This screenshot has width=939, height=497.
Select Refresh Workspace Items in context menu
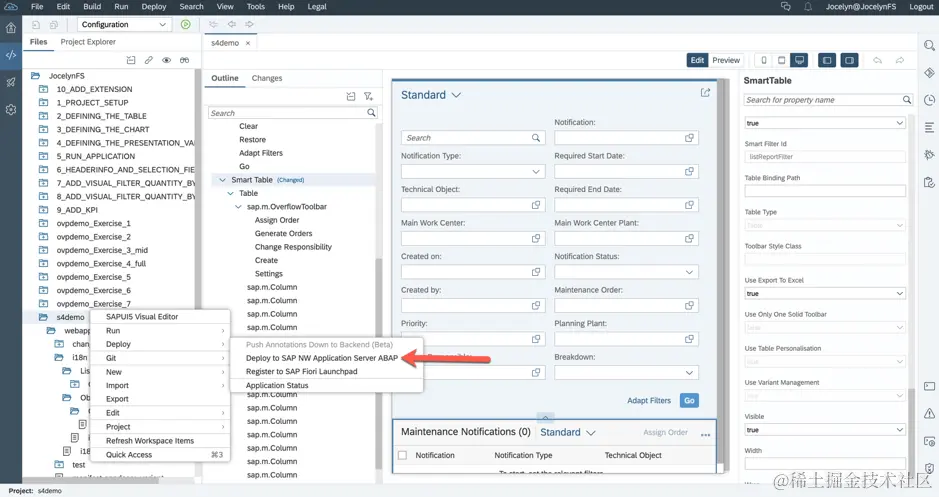click(x=150, y=441)
